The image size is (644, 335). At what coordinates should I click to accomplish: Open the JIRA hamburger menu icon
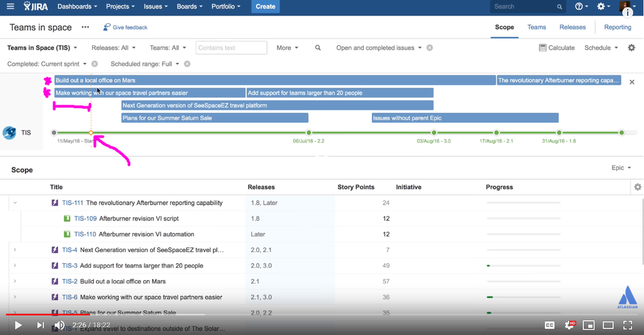(x=10, y=6)
